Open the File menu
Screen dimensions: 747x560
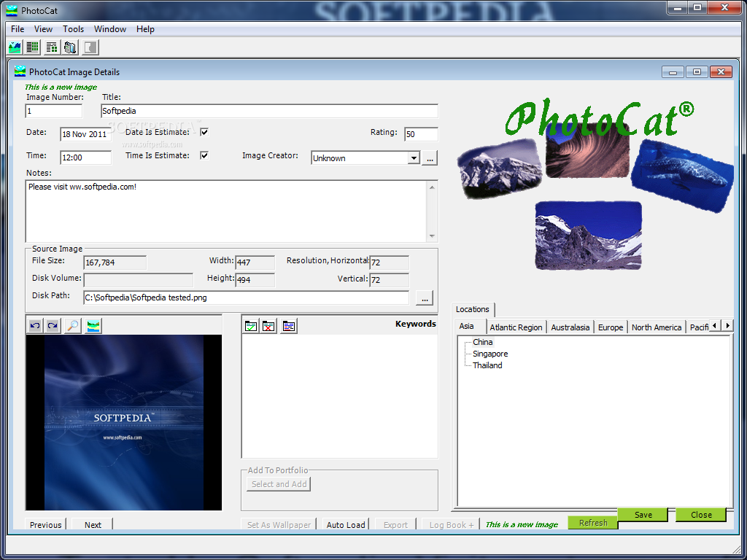[18, 29]
